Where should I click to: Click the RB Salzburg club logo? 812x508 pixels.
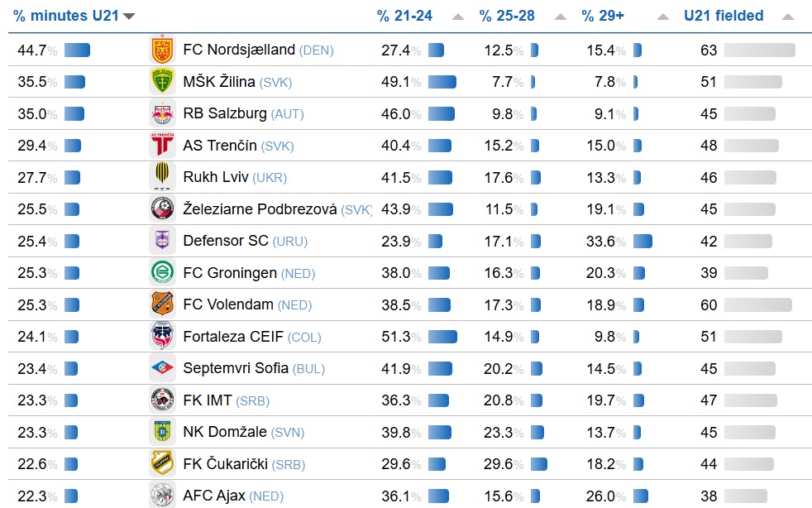pyautogui.click(x=162, y=113)
